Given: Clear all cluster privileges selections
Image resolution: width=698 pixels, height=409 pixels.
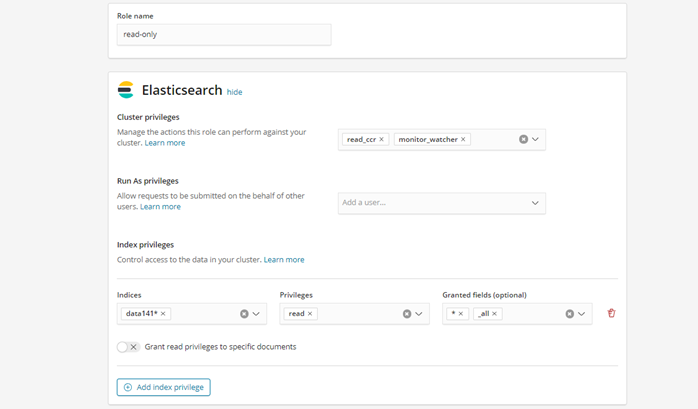Looking at the screenshot, I should pyautogui.click(x=524, y=139).
